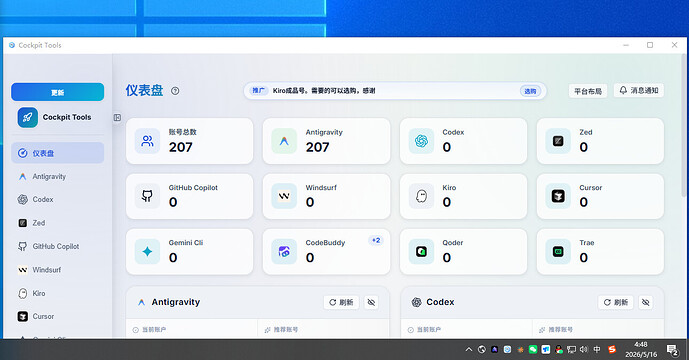The image size is (689, 360).
Task: Open the 平台布局 platform layout button
Action: click(x=587, y=91)
